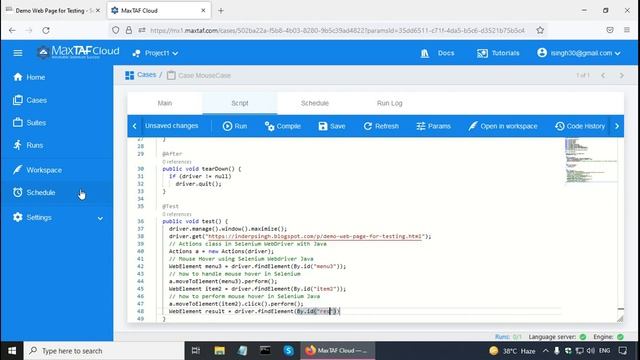Open notification center icon

click(x=622, y=351)
